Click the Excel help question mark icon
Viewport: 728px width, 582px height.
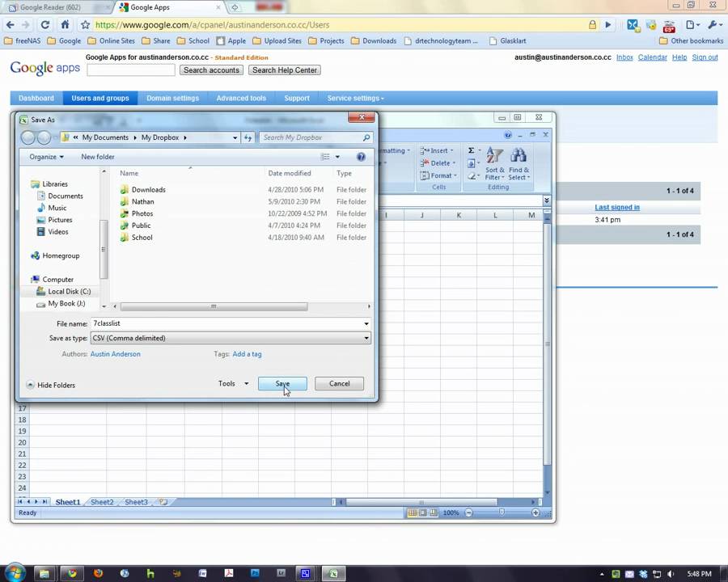[x=508, y=135]
